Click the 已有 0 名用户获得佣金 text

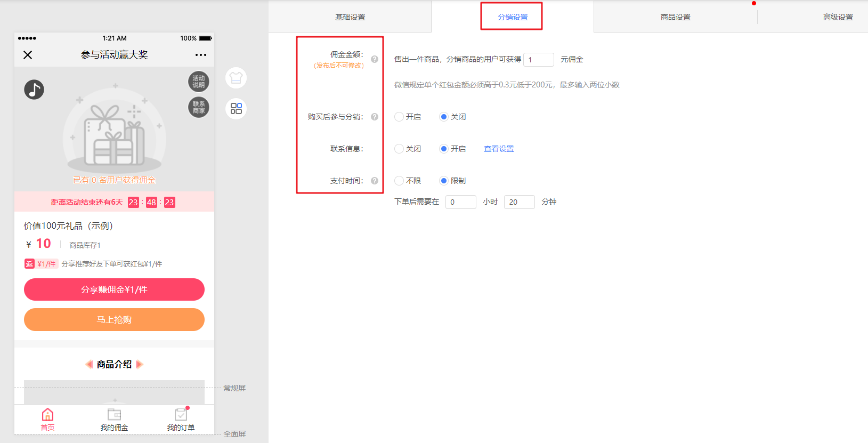coord(114,180)
